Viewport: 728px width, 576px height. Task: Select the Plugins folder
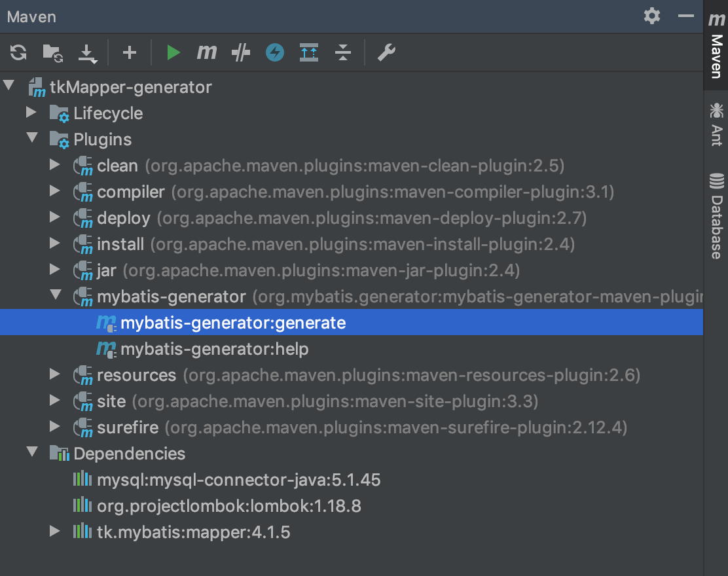(x=352, y=139)
